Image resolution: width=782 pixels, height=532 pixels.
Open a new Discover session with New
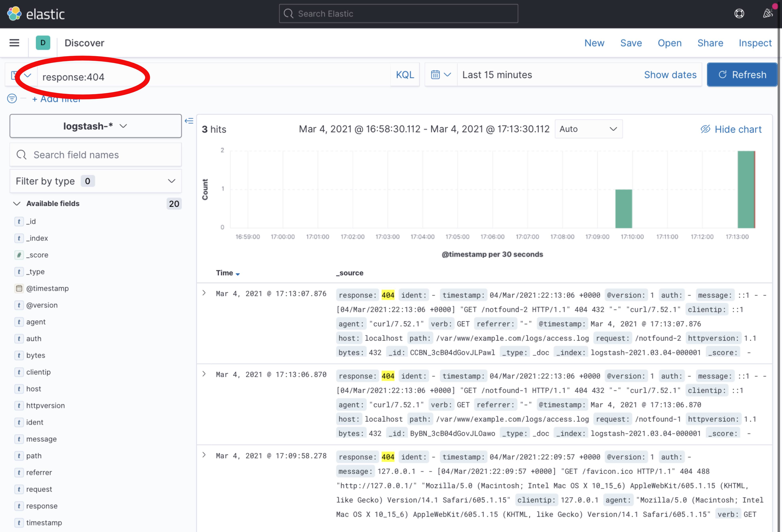(594, 43)
